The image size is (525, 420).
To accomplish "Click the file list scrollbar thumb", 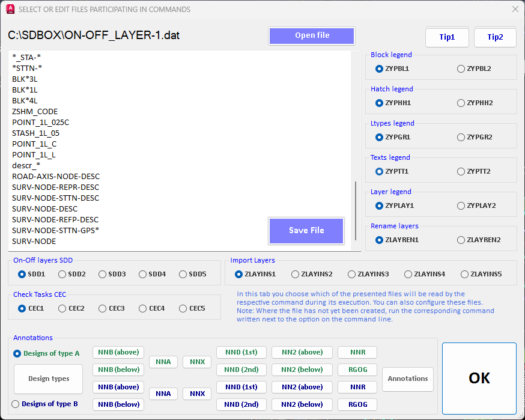I will [x=356, y=211].
